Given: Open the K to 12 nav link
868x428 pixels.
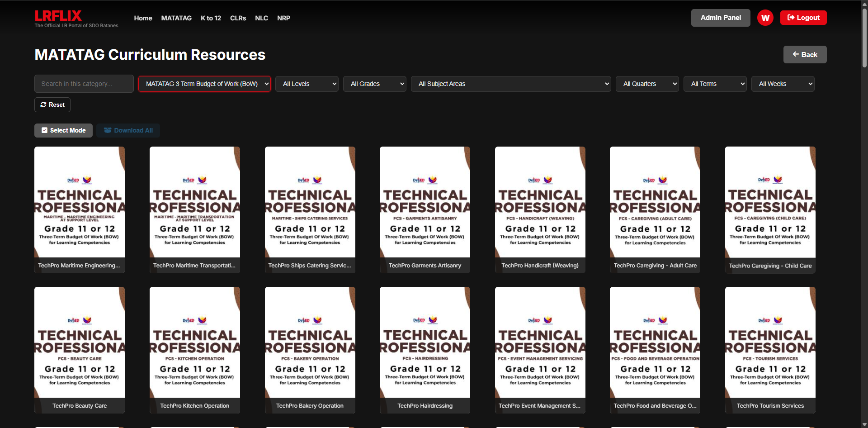Looking at the screenshot, I should [211, 18].
